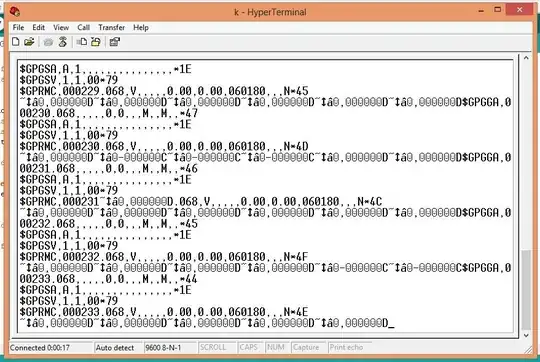Open the Call menu
Screen dimensions: 540x362
[83, 28]
